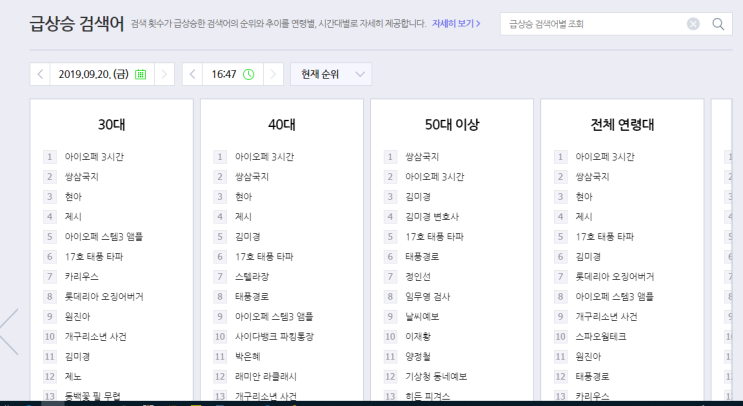The height and width of the screenshot is (406, 743).
Task: Go to next date arrow
Action: (x=164, y=74)
